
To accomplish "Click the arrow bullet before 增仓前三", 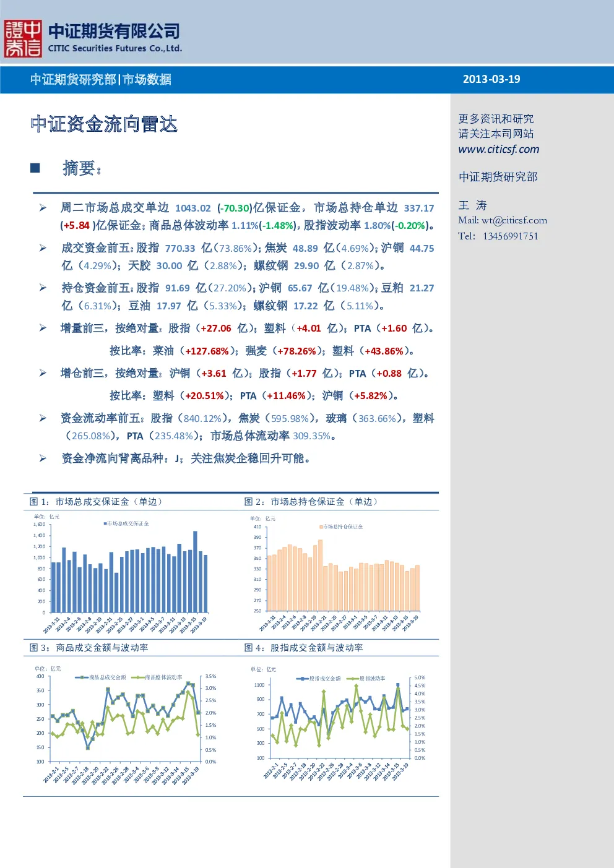I will (x=43, y=373).
